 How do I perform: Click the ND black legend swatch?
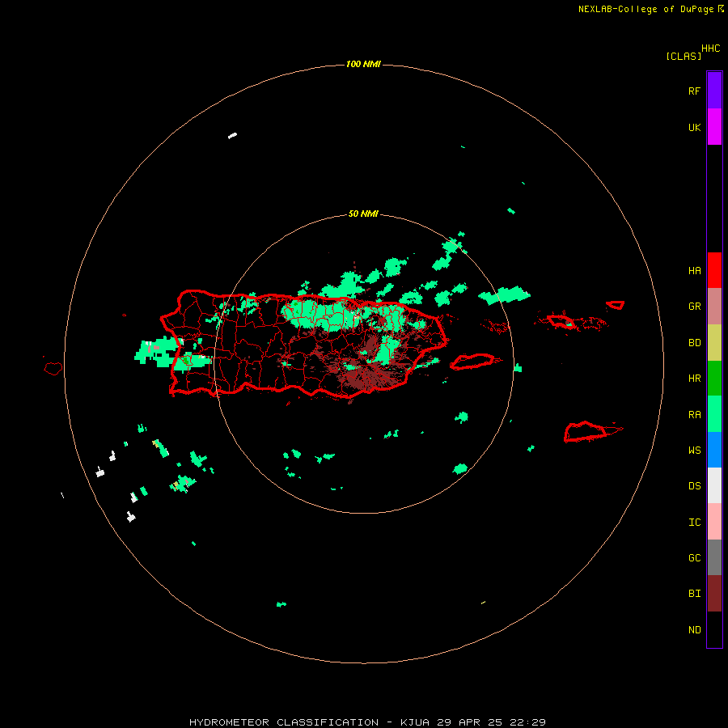point(714,629)
